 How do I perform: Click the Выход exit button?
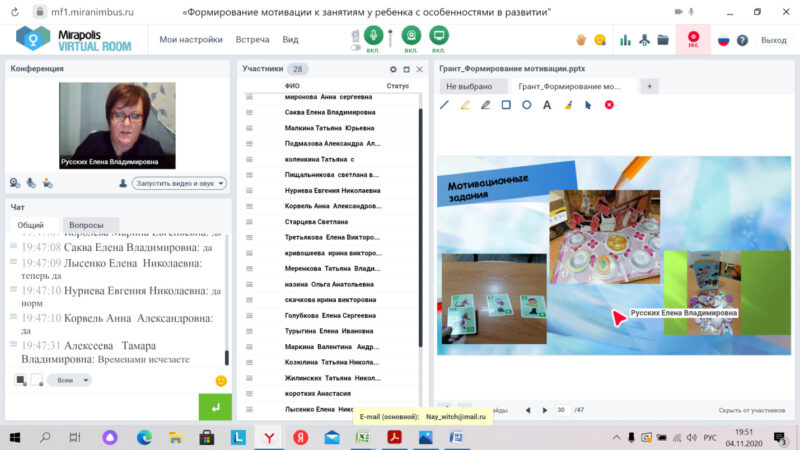click(x=773, y=40)
